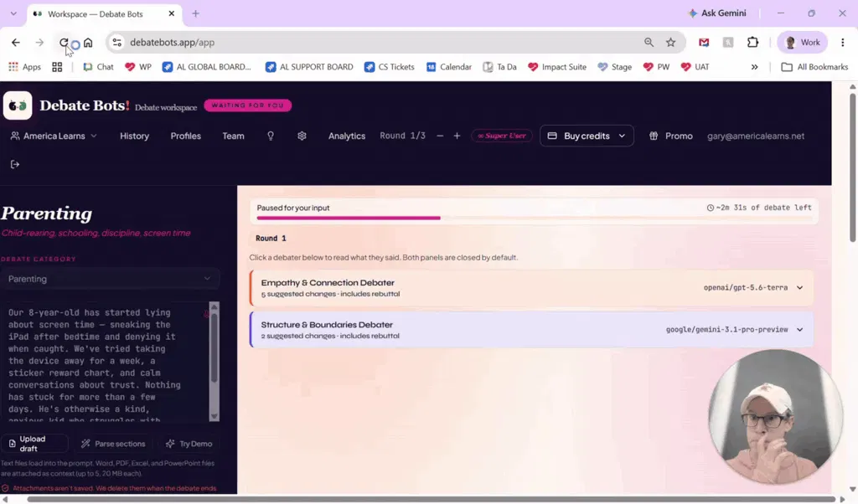Image resolution: width=858 pixels, height=504 pixels.
Task: Increase rounds with the plus icon
Action: point(457,136)
